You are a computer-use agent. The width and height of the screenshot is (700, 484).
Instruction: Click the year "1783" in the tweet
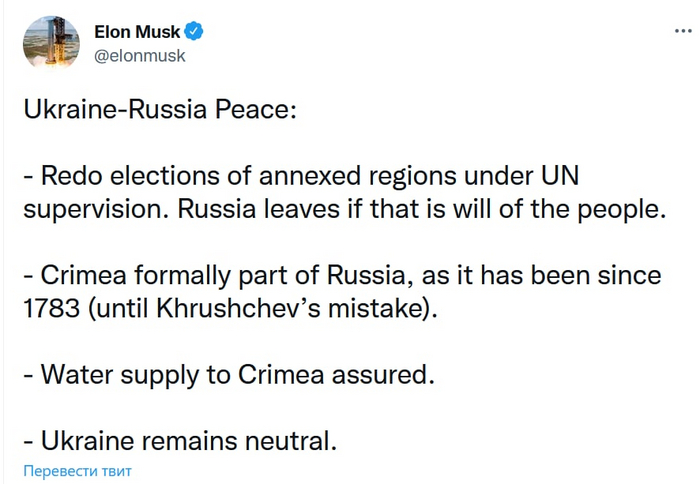click(50, 306)
